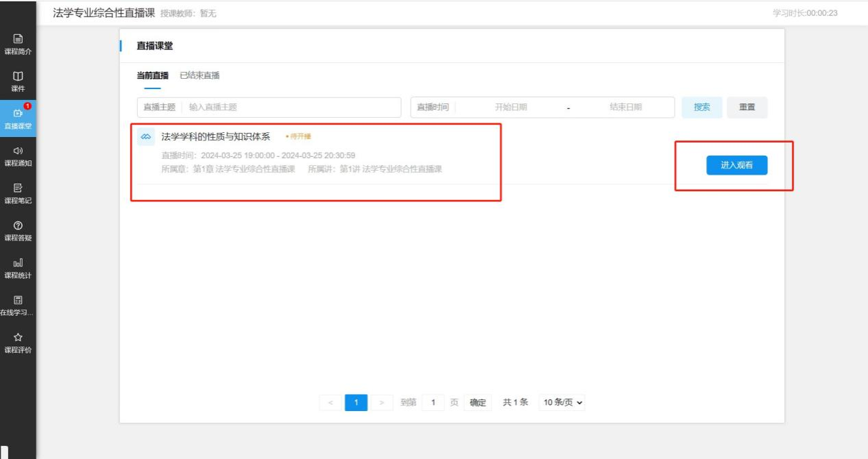Open 课程评价 star icon
Image resolution: width=868 pixels, height=459 pixels.
[18, 337]
